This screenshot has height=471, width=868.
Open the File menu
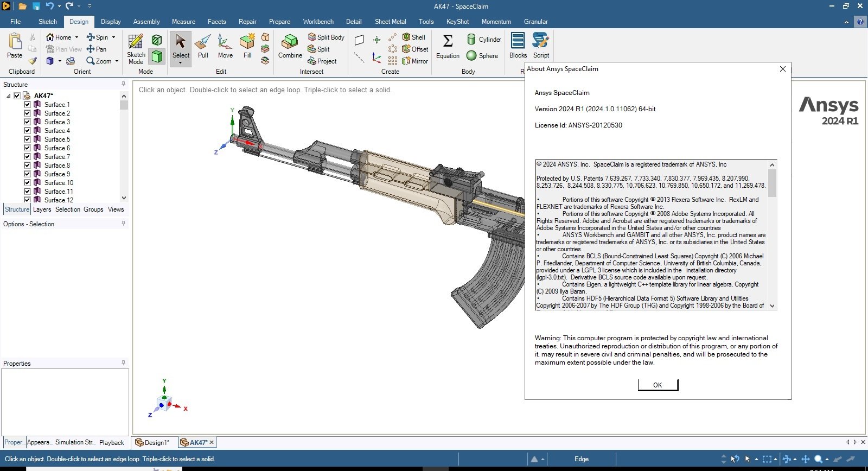(15, 22)
